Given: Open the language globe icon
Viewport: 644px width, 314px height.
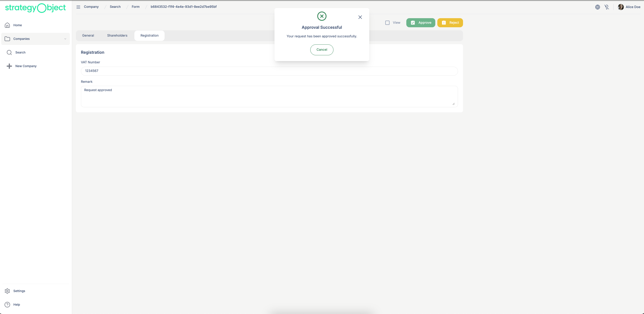Looking at the screenshot, I should [597, 7].
